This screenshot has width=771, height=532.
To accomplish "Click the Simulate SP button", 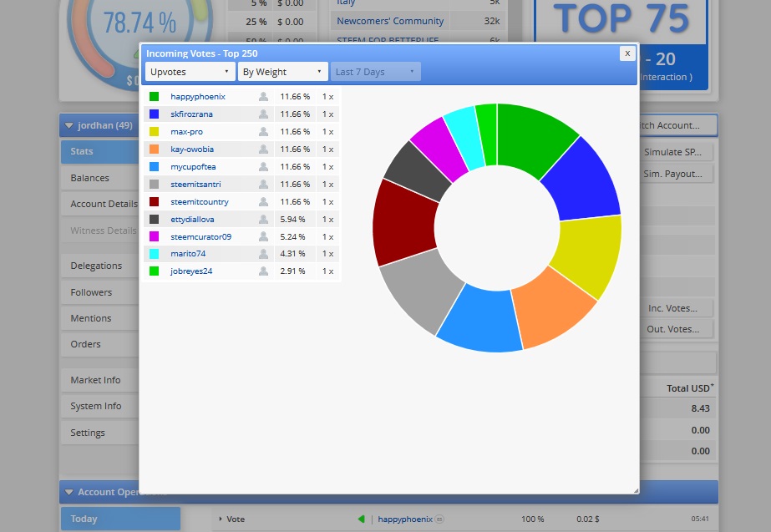I will (676, 153).
